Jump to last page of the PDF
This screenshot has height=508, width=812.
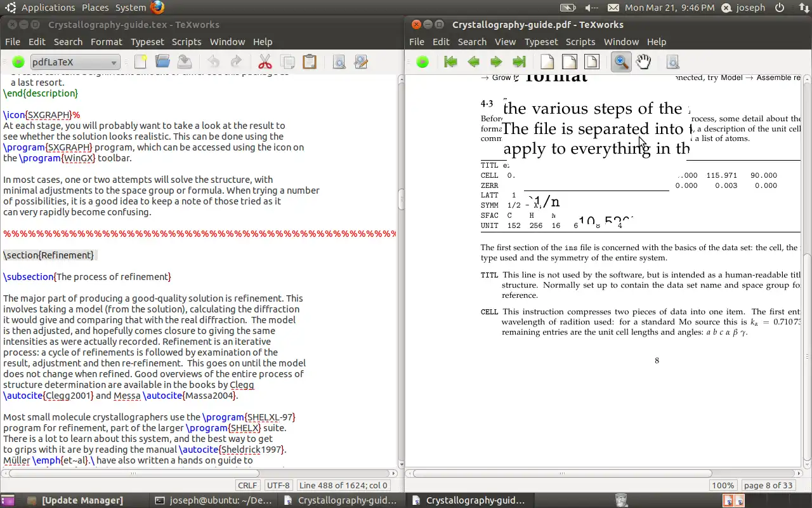click(519, 62)
